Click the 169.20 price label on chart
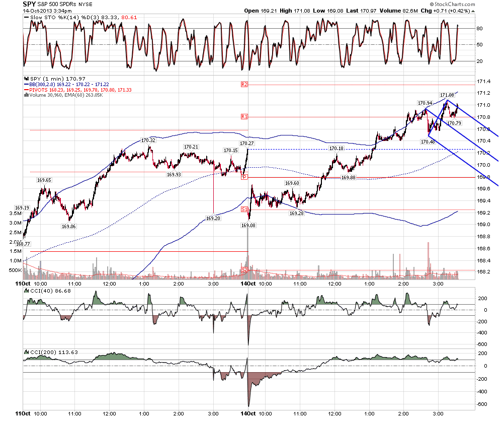This screenshot has height=421, width=504. [x=213, y=218]
